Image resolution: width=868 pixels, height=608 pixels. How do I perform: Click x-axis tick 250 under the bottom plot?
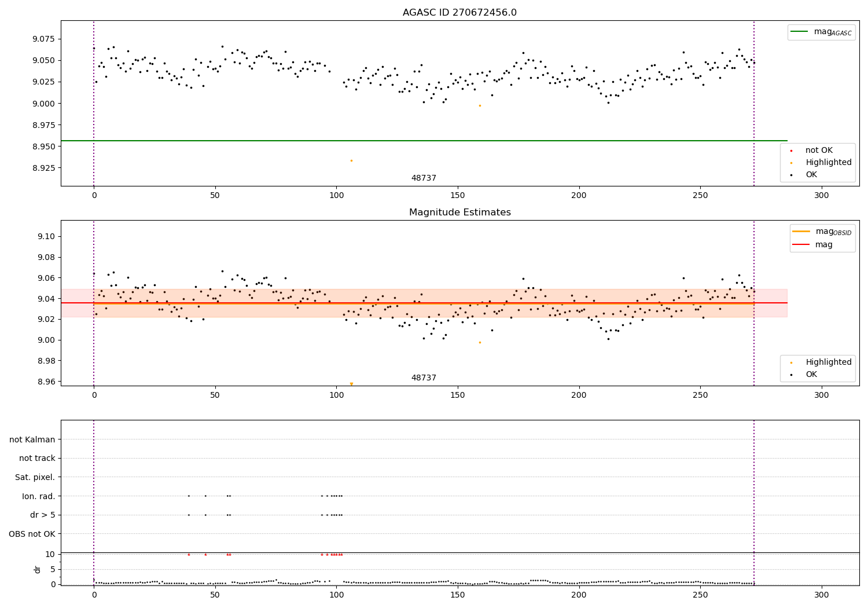700,595
